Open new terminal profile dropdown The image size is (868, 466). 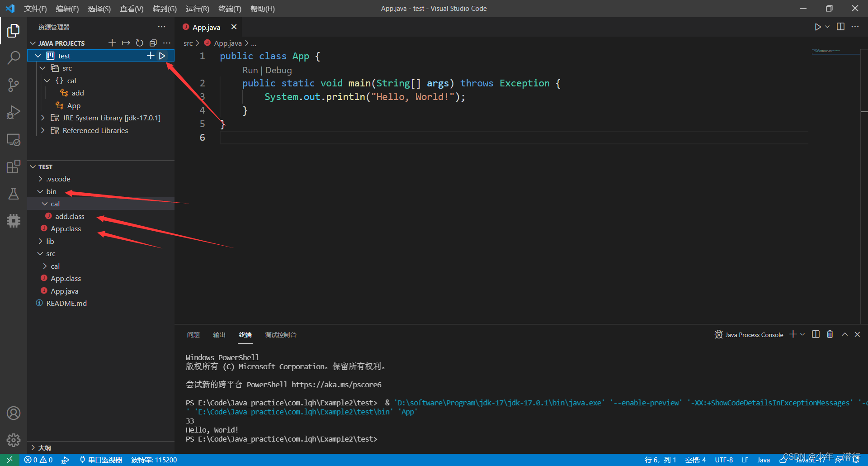point(802,334)
